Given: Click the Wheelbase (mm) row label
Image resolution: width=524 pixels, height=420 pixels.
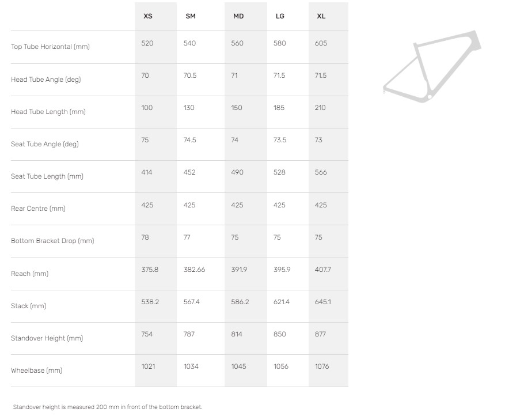Looking at the screenshot, I should coord(36,370).
